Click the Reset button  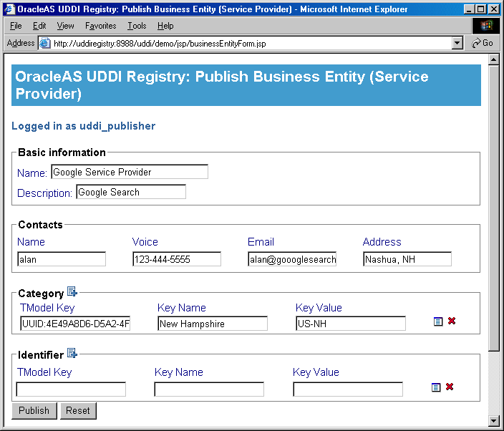[78, 411]
